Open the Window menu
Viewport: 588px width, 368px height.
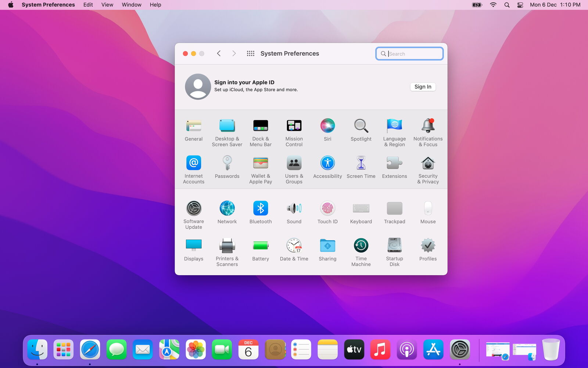pos(132,5)
